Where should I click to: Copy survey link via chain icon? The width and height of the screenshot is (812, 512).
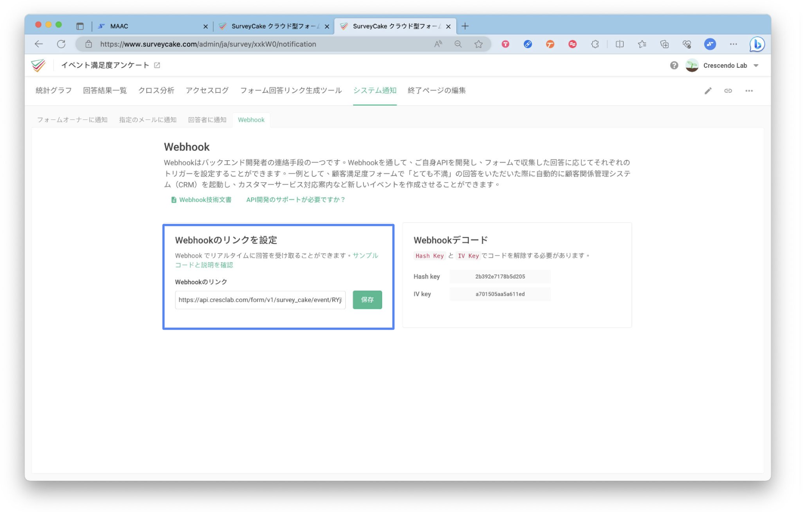point(728,91)
